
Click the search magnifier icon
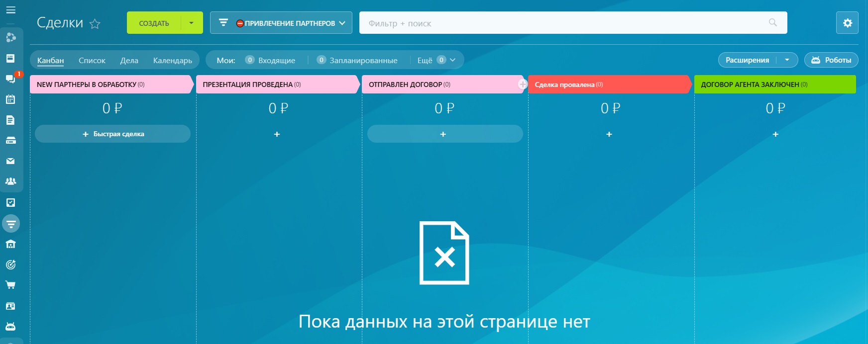point(772,22)
